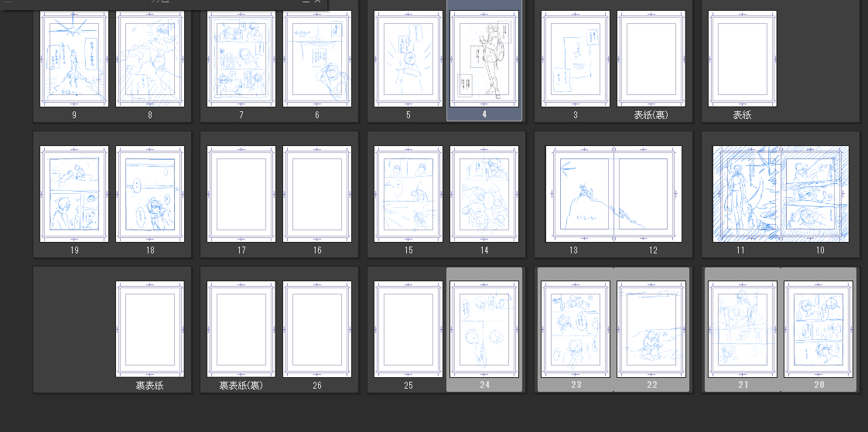The height and width of the screenshot is (432, 868).
Task: Click page 20 thumbnail
Action: coord(818,328)
